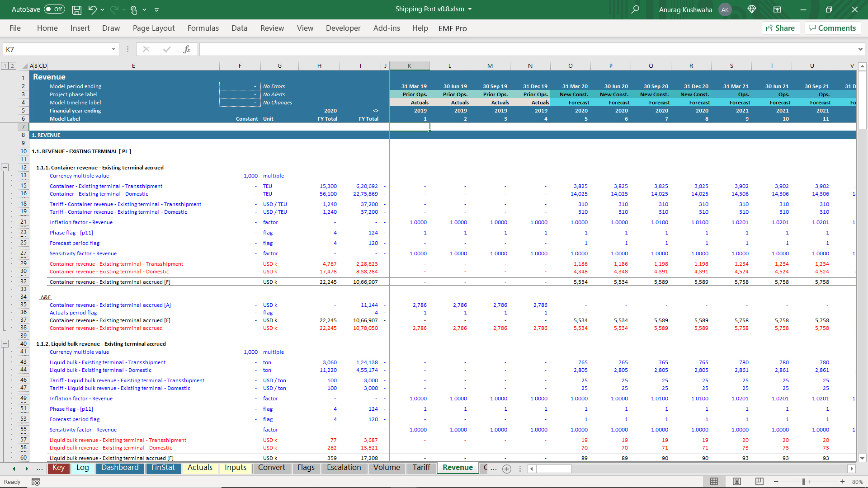This screenshot has height=488, width=868.
Task: Open the Comments button
Action: coord(832,28)
